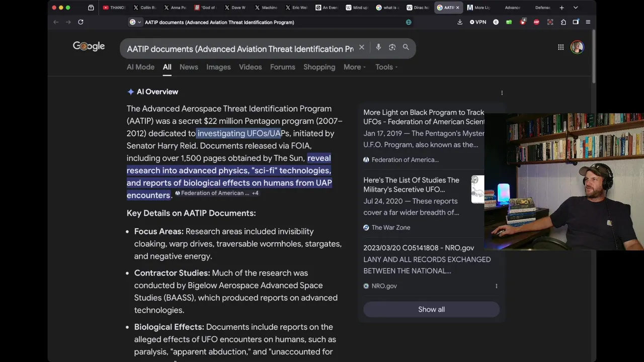Open the Forums results tab
The image size is (644, 362).
pos(283,67)
